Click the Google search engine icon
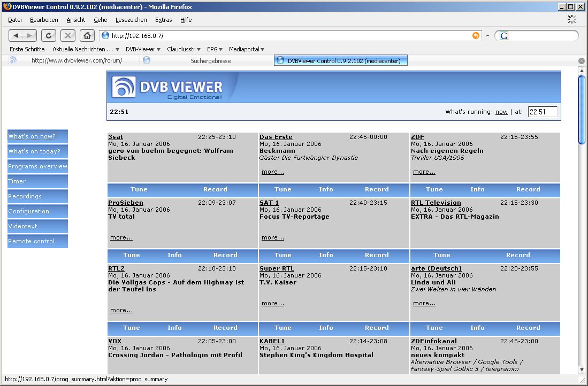This screenshot has height=386, width=588. pos(503,36)
